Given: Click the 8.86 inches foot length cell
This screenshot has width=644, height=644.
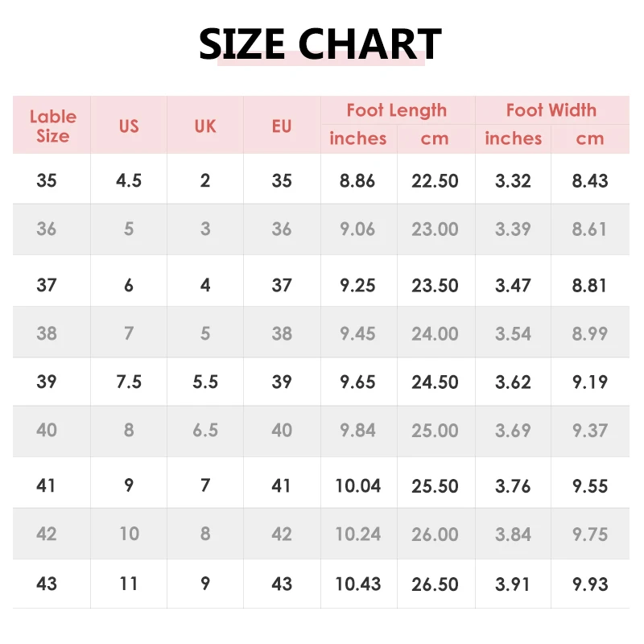Looking at the screenshot, I should coord(357,180).
